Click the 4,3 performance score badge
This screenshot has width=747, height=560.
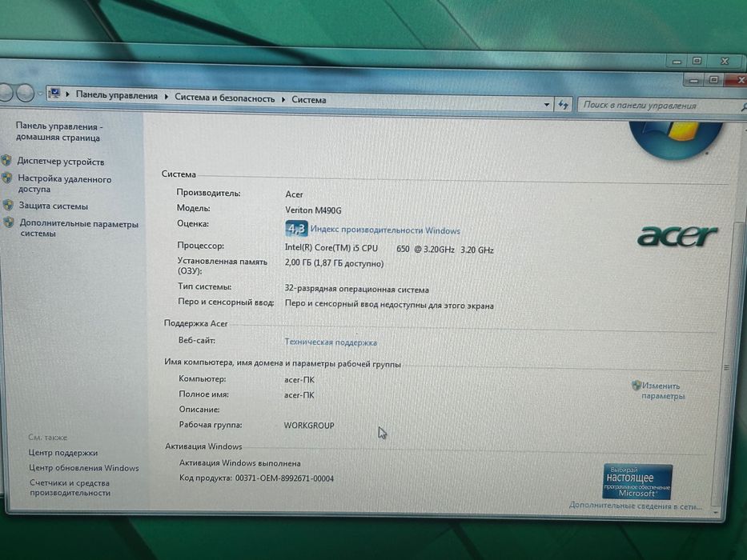click(296, 229)
